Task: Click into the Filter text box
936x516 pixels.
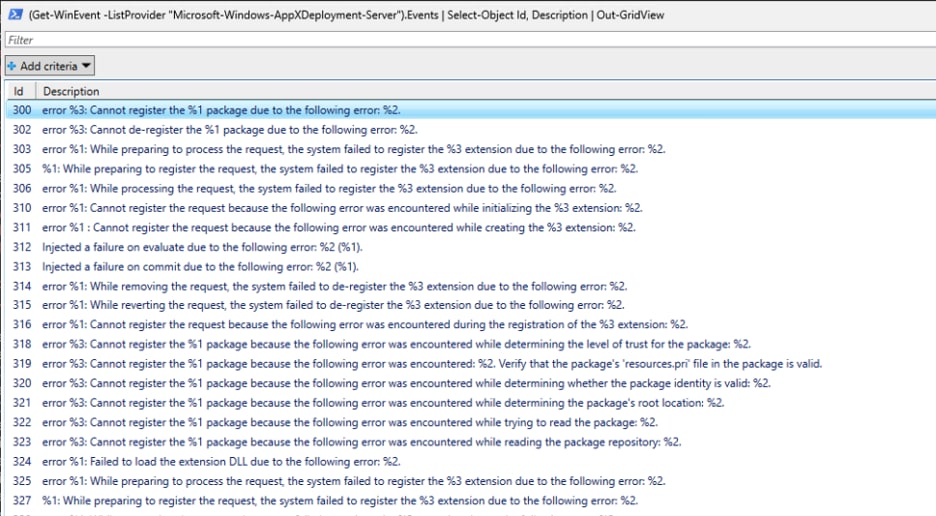Action: pyautogui.click(x=468, y=40)
